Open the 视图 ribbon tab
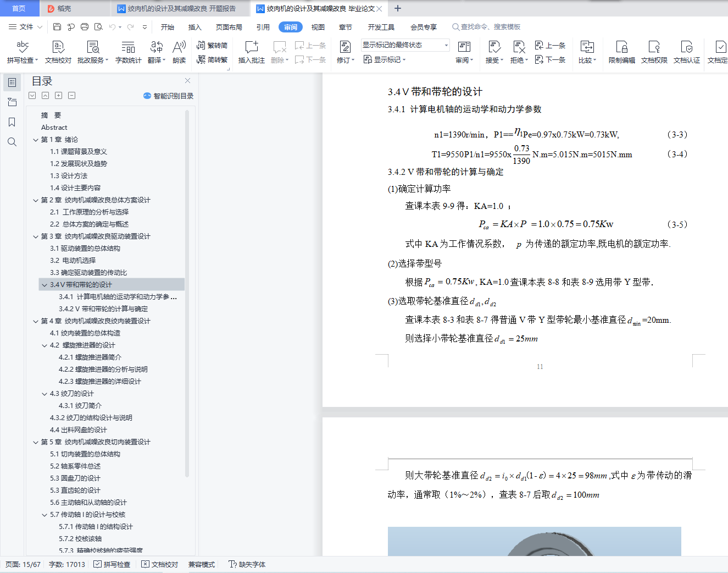This screenshot has width=728, height=573. pyautogui.click(x=318, y=27)
